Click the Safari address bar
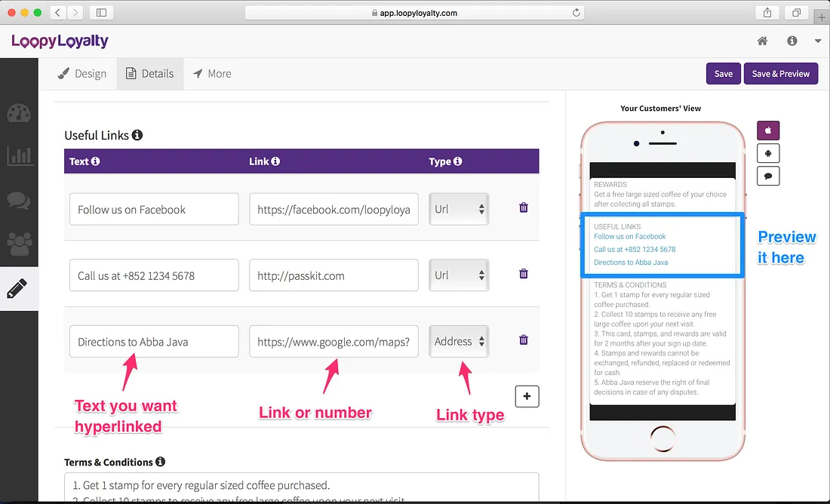The width and height of the screenshot is (830, 504). [x=414, y=13]
